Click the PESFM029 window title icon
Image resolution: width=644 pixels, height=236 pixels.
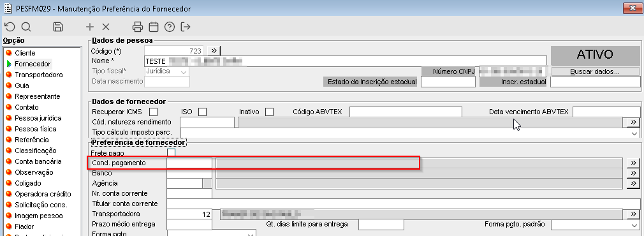[x=8, y=8]
